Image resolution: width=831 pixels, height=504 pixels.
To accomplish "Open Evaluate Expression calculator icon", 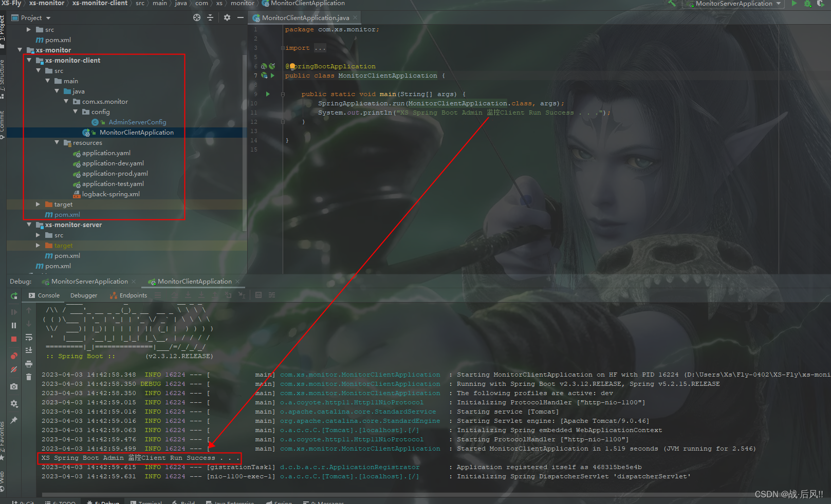I will coord(258,295).
